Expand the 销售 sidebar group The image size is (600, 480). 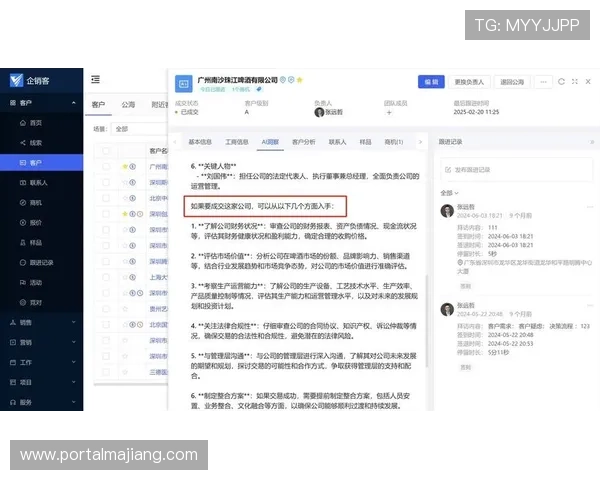point(73,322)
